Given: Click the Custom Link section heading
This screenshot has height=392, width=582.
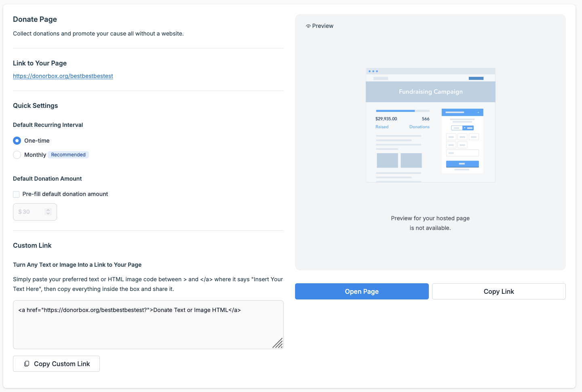Looking at the screenshot, I should tap(32, 245).
